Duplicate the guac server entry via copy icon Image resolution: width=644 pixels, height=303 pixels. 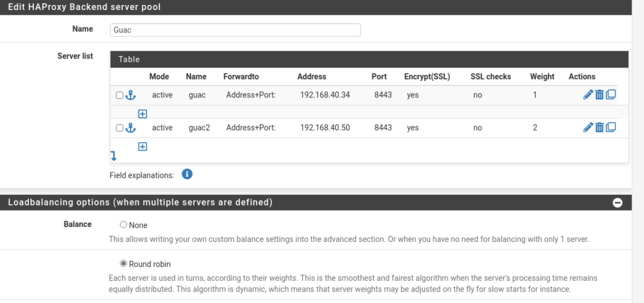pos(611,95)
